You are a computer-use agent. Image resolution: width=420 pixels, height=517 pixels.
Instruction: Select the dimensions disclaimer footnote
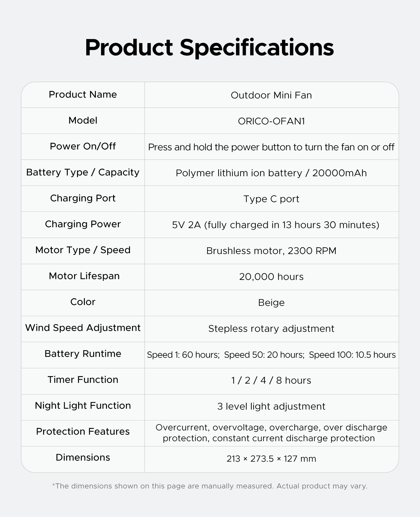pyautogui.click(x=210, y=486)
